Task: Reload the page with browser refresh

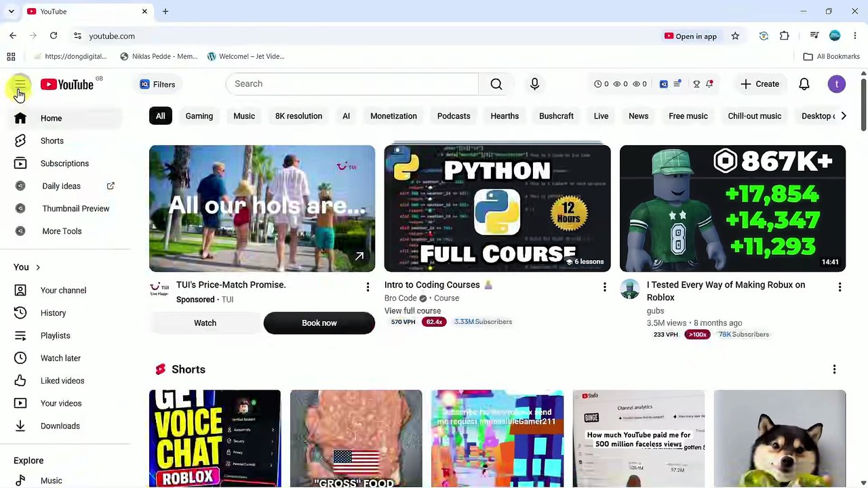Action: tap(54, 36)
